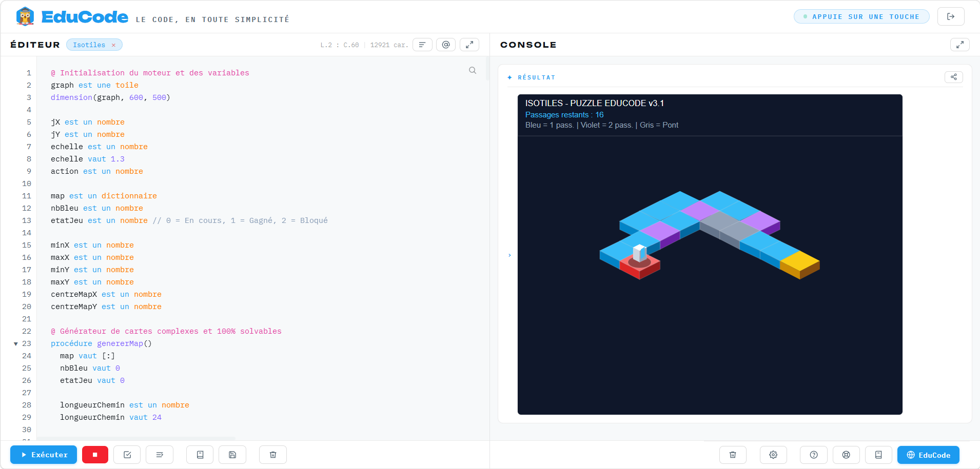Save code with the floppy disk icon
The image size is (980, 469).
[x=232, y=455]
